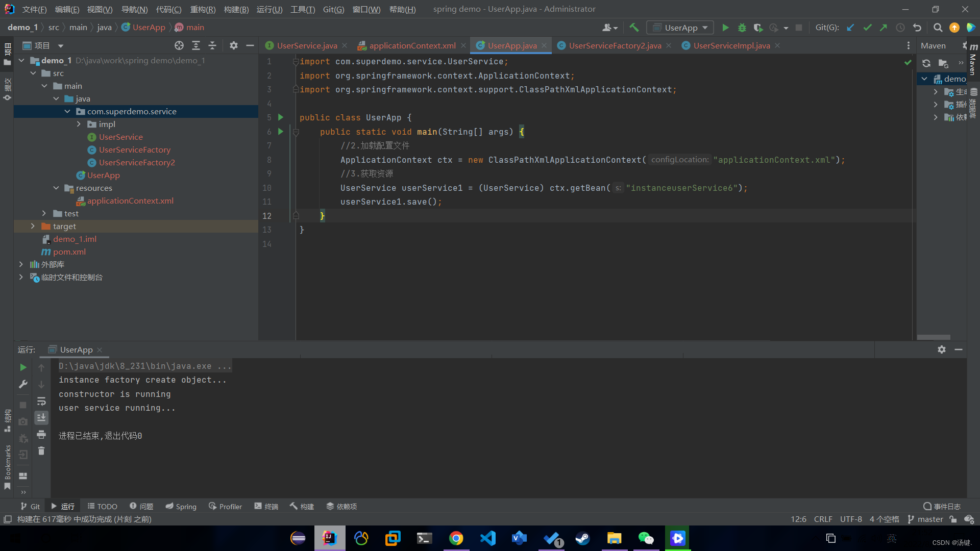
Task: Reload Maven projects refresh icon
Action: tap(926, 63)
